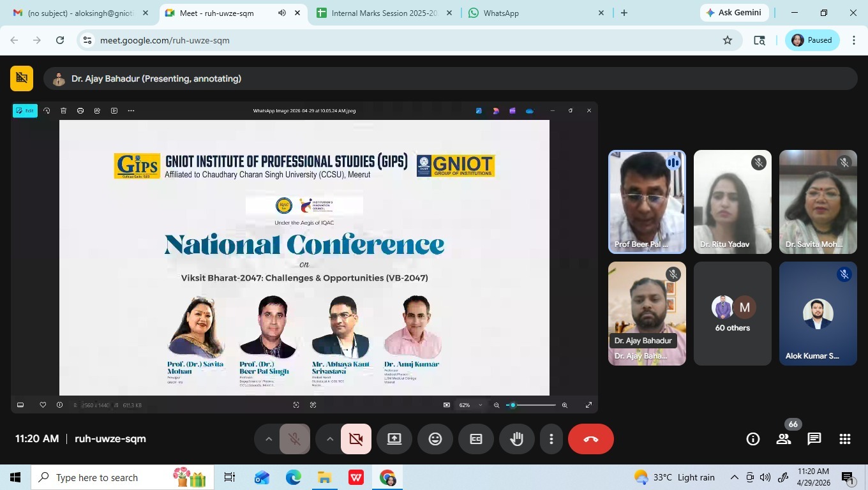The image size is (868, 490).
Task: Zoom in with the plus magnifier
Action: pyautogui.click(x=564, y=405)
